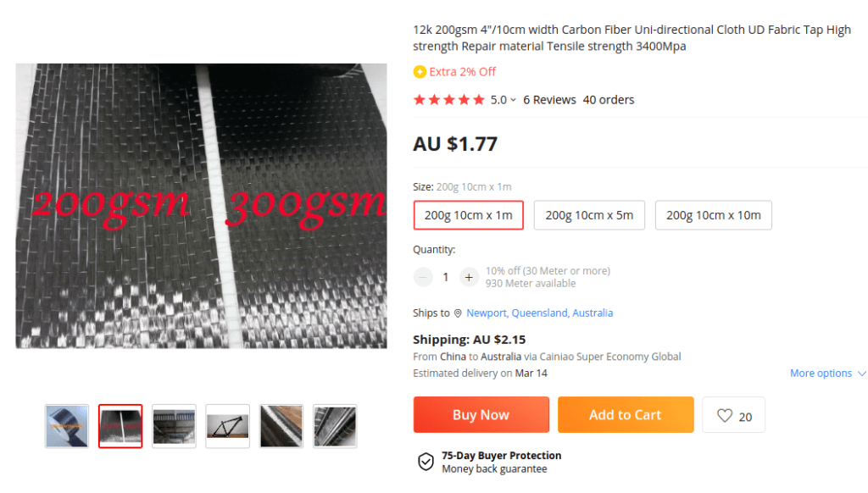Open the 6 Reviews link

[549, 100]
